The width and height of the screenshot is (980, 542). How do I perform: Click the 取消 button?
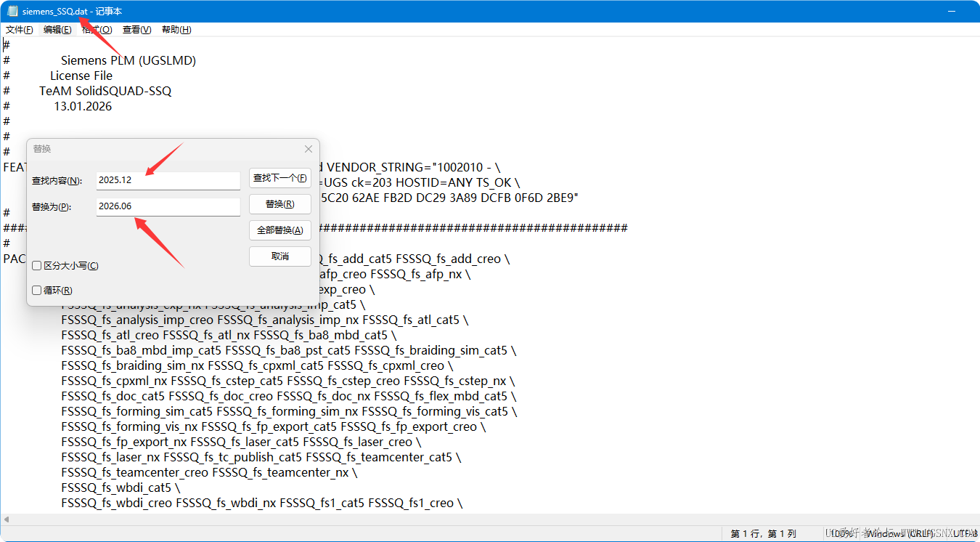tap(280, 256)
